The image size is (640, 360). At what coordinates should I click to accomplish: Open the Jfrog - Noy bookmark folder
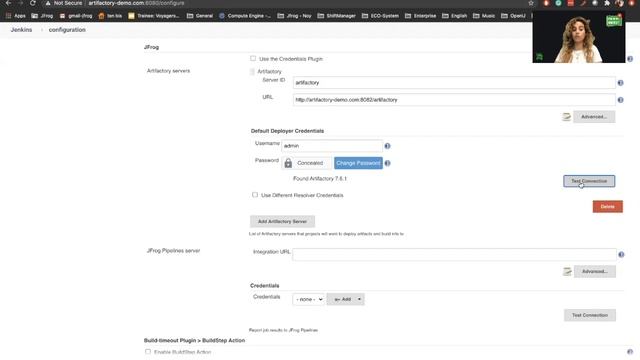click(294, 16)
